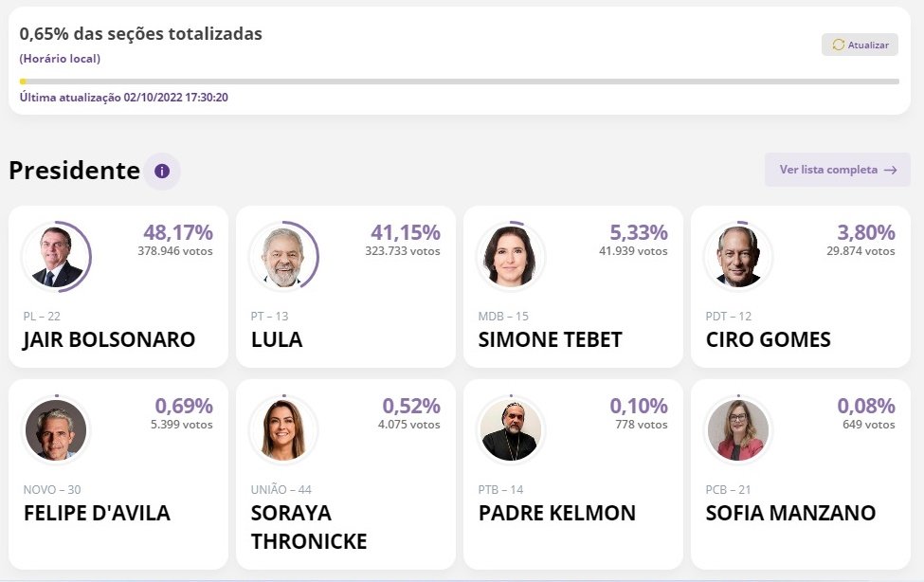Open Felipe D'Avila's candidate photo
The width and height of the screenshot is (924, 582).
coord(57,430)
